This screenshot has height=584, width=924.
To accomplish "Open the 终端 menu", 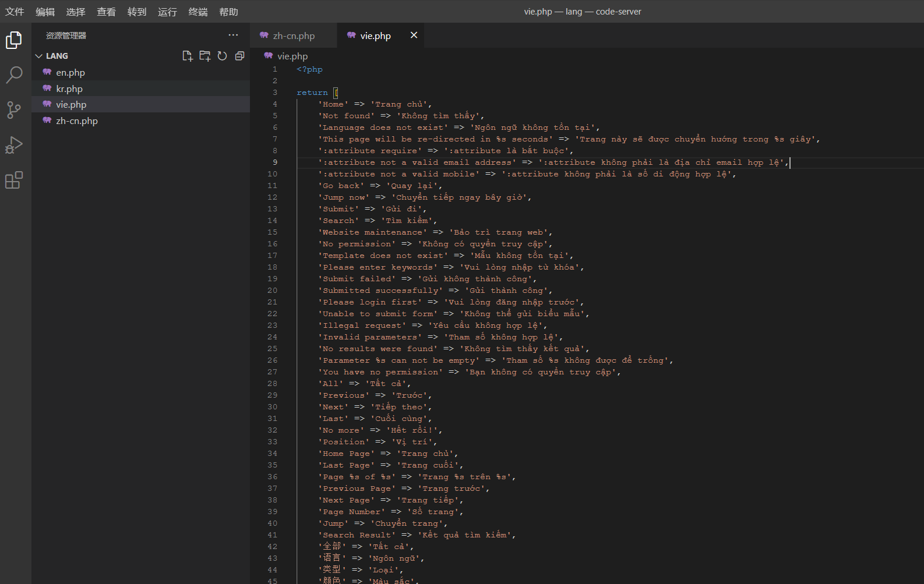I will (198, 12).
